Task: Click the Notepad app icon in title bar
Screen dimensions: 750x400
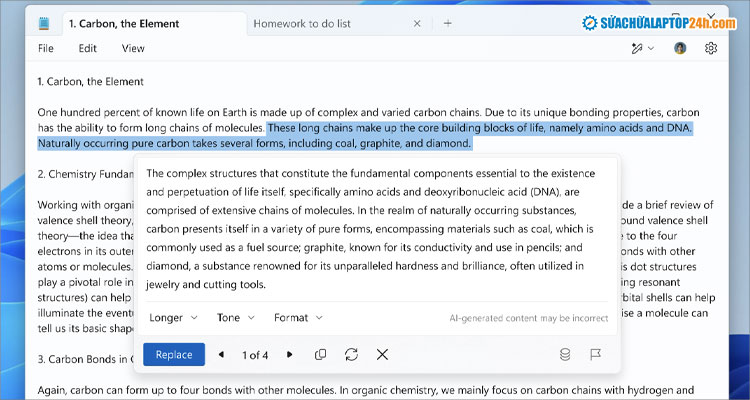Action: coord(43,22)
